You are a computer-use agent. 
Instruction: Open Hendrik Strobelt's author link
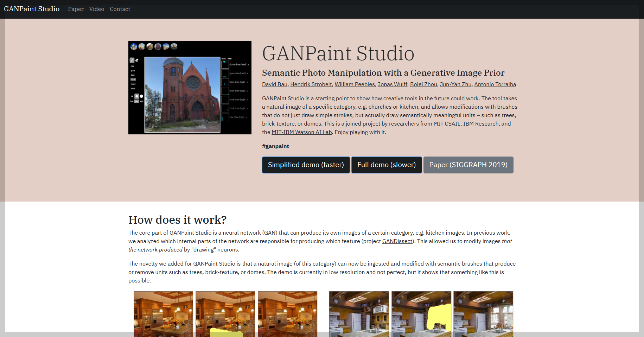click(x=311, y=84)
